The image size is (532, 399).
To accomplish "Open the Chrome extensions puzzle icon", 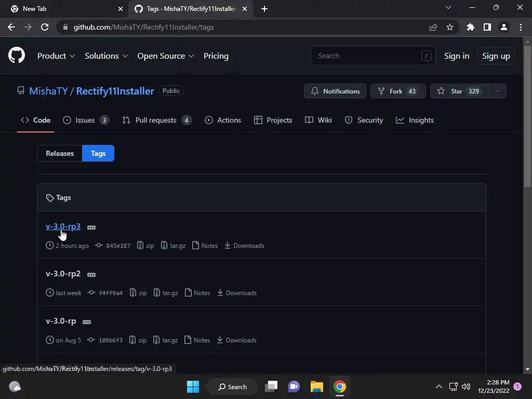I will 471,27.
